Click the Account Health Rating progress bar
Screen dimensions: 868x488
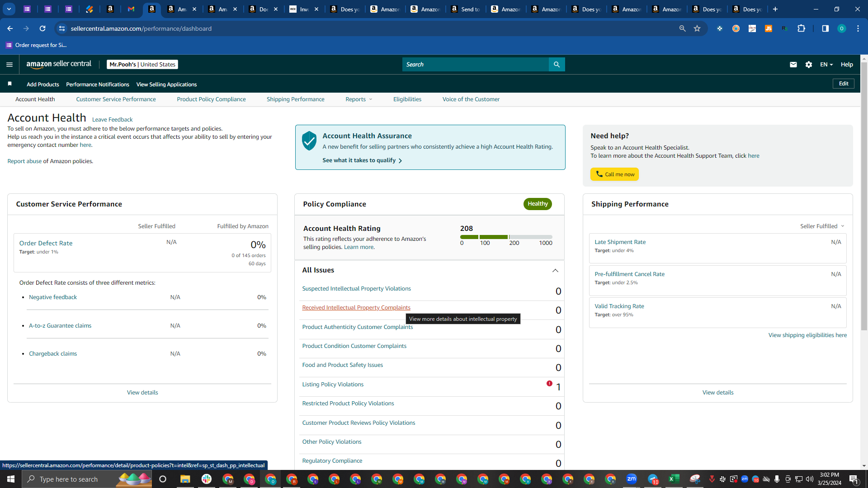[506, 237]
